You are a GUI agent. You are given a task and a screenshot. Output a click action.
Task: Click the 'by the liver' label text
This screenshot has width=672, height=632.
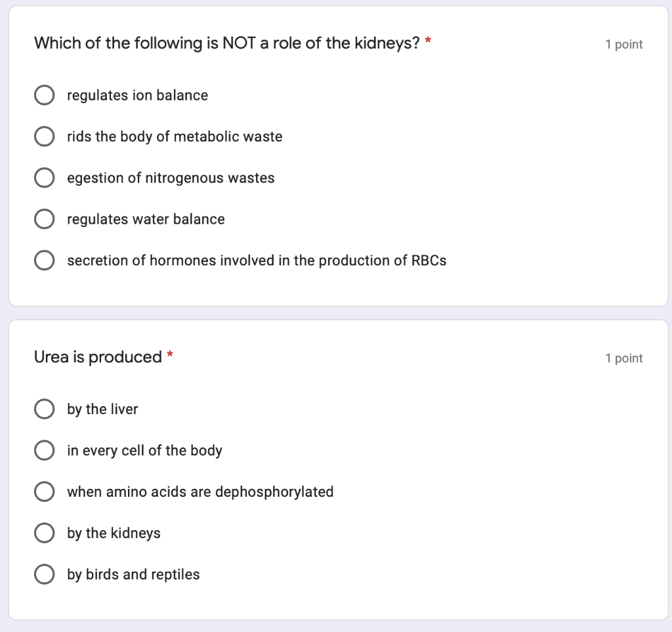point(102,410)
